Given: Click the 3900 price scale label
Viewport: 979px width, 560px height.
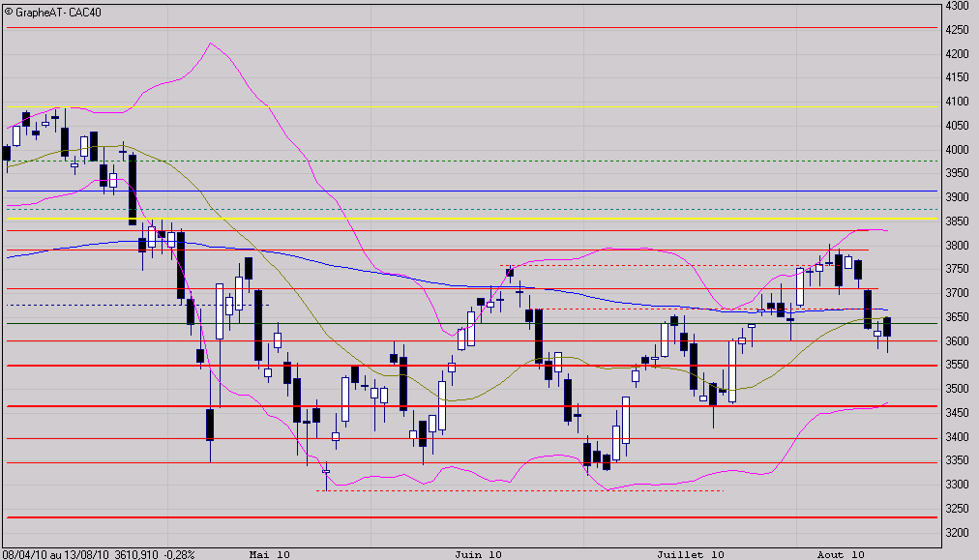Looking at the screenshot, I should point(957,197).
